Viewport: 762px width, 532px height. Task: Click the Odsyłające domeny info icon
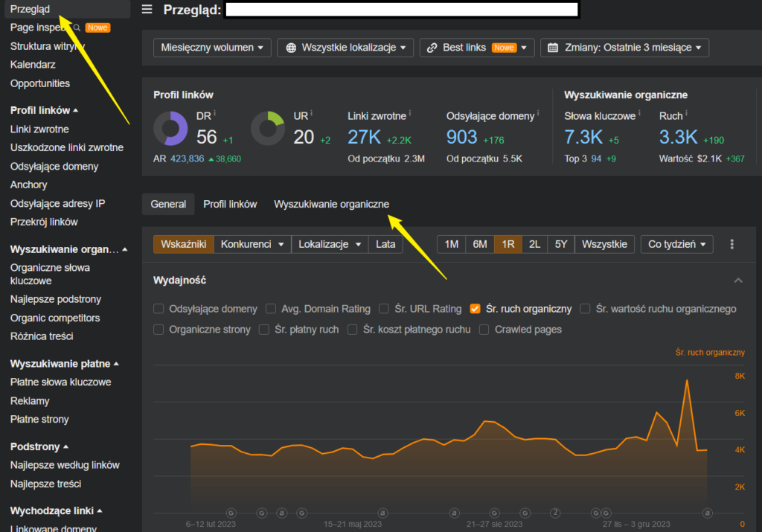pos(538,113)
